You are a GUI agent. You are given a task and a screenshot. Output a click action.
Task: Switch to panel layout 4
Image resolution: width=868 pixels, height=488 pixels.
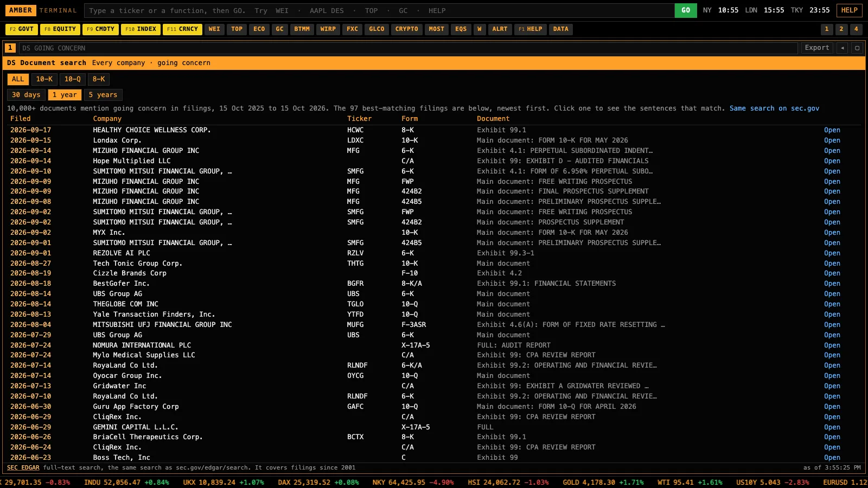856,29
